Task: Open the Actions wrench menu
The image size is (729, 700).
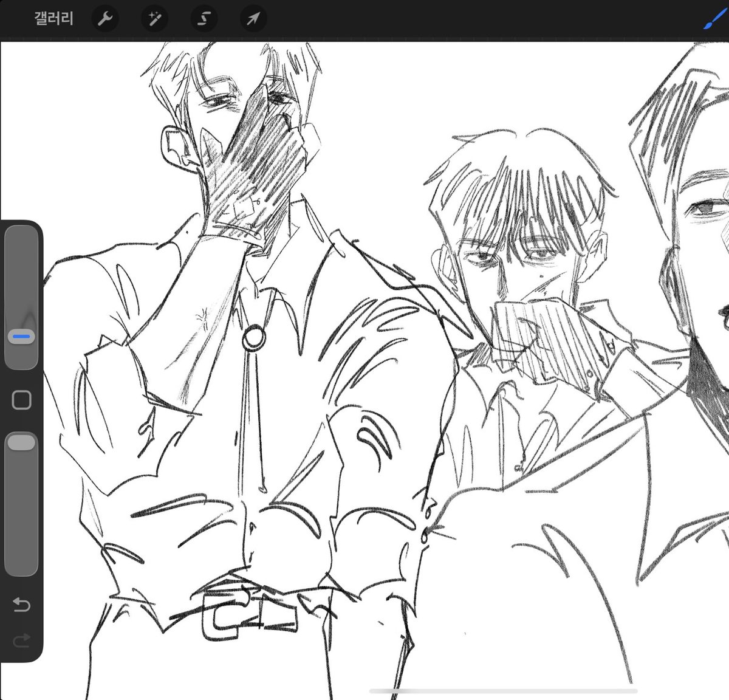Action: 105,19
